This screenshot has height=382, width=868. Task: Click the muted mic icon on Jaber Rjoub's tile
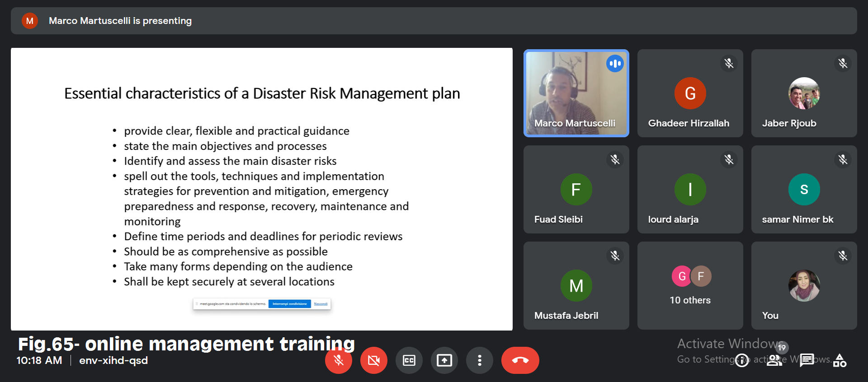(843, 64)
